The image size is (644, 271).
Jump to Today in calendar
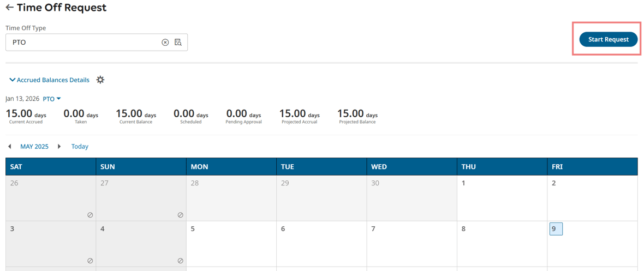(x=80, y=147)
